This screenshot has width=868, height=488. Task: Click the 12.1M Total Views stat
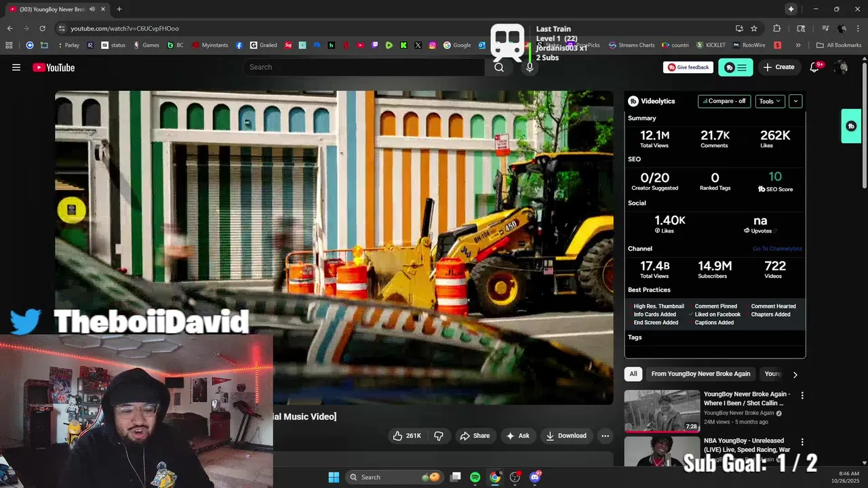pos(654,139)
